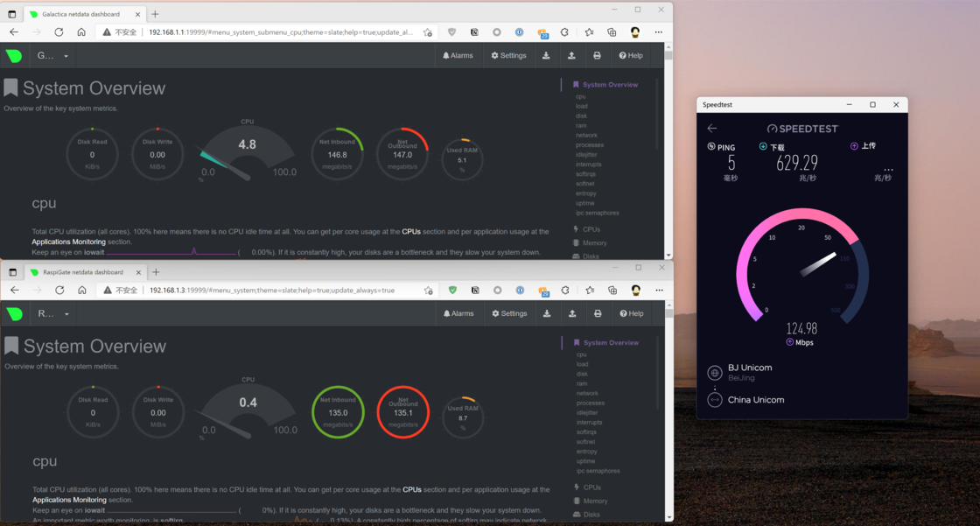Click the Net Inbound gauge in Galactica dashboard

338,154
